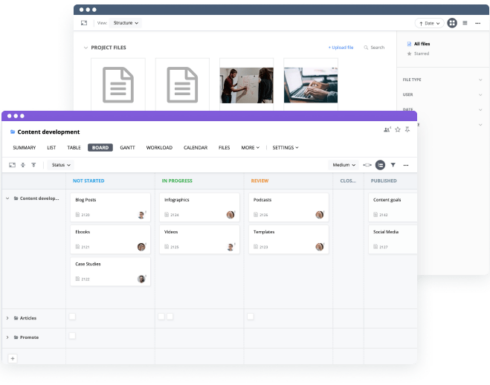
Task: Collapse the Content develop... swimlane row
Action: [7, 199]
